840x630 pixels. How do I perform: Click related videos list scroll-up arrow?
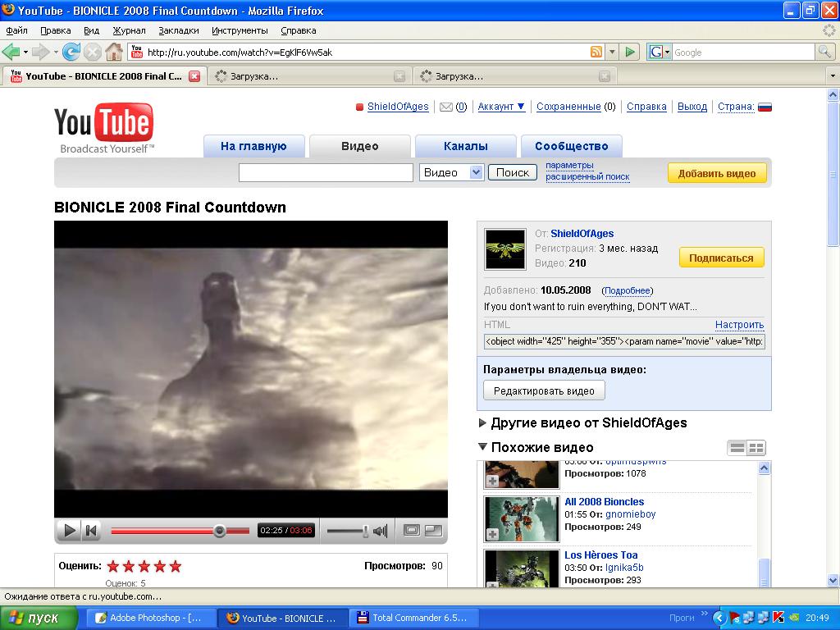pyautogui.click(x=765, y=468)
